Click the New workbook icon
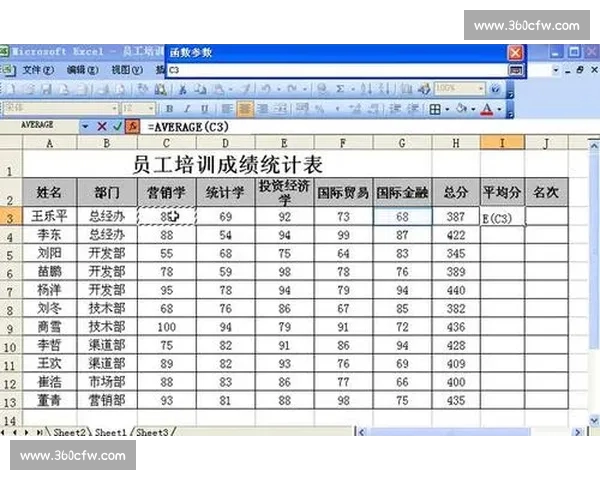Image resolution: width=600 pixels, height=480 pixels. pyautogui.click(x=12, y=89)
